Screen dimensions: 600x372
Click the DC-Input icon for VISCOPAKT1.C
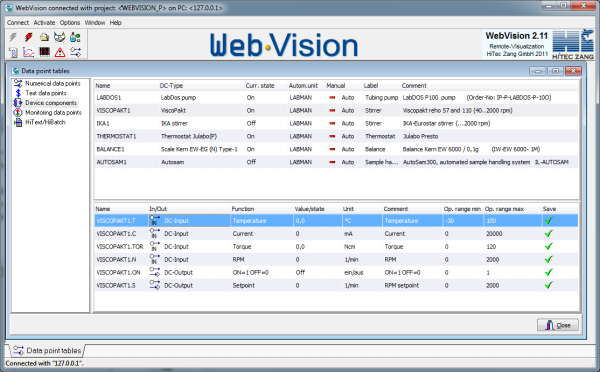(155, 233)
